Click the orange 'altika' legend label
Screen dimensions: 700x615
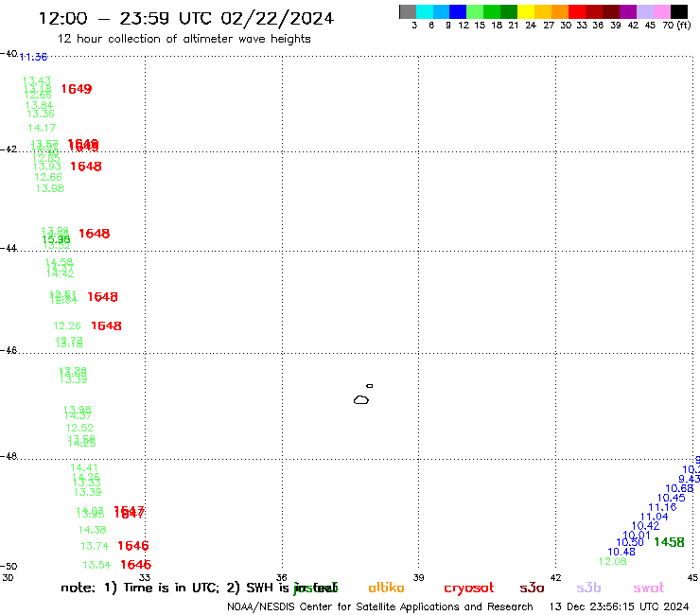tap(386, 588)
